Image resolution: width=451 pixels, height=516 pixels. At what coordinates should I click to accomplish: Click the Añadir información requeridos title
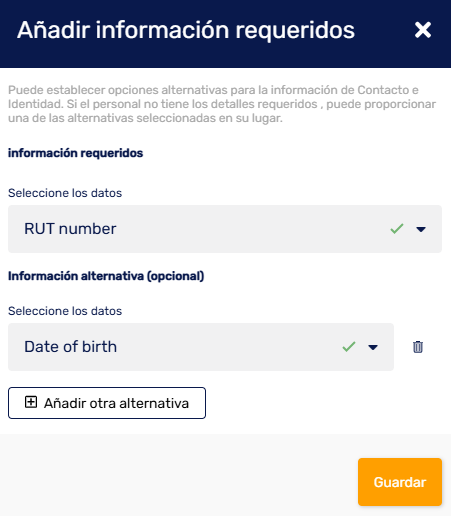click(x=186, y=31)
